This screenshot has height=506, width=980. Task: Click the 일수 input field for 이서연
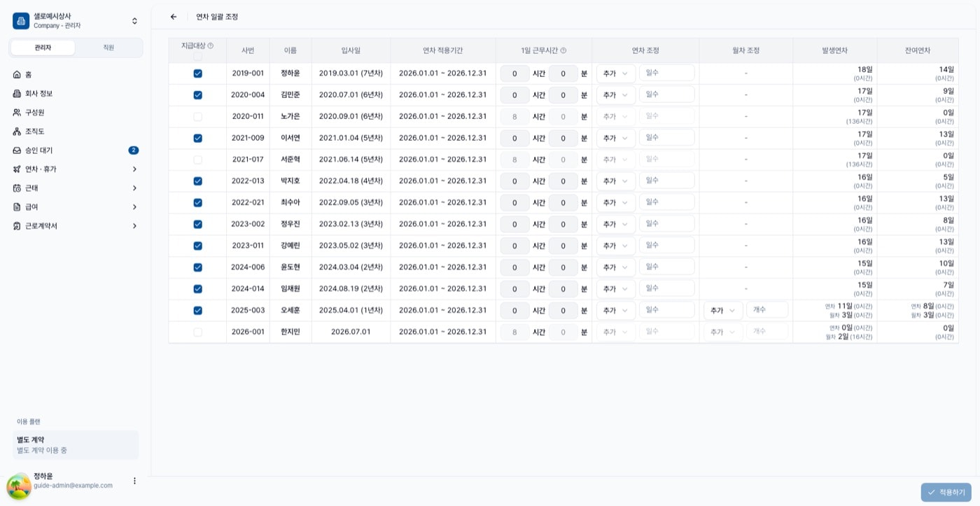point(667,138)
